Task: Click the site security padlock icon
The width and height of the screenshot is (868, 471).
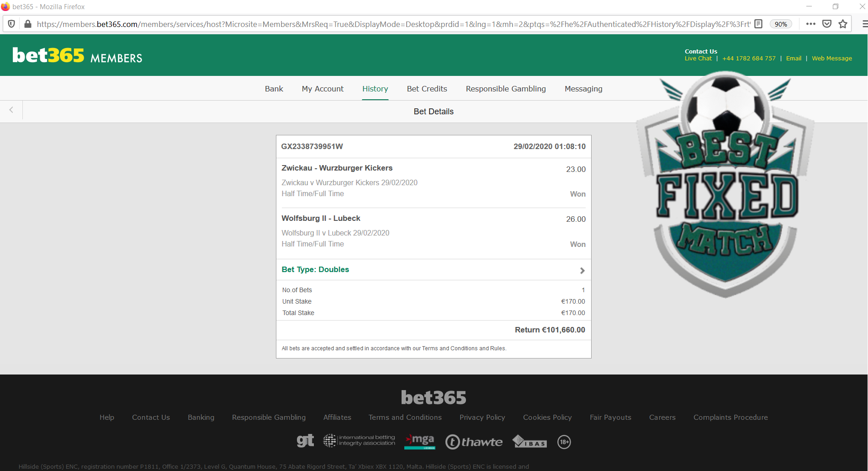Action: 27,24
